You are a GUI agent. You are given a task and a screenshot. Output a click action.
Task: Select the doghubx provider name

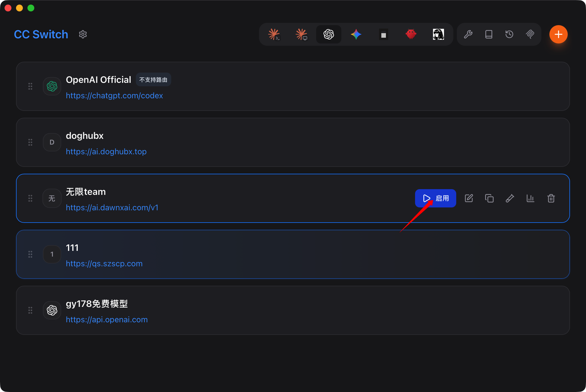[85, 136]
